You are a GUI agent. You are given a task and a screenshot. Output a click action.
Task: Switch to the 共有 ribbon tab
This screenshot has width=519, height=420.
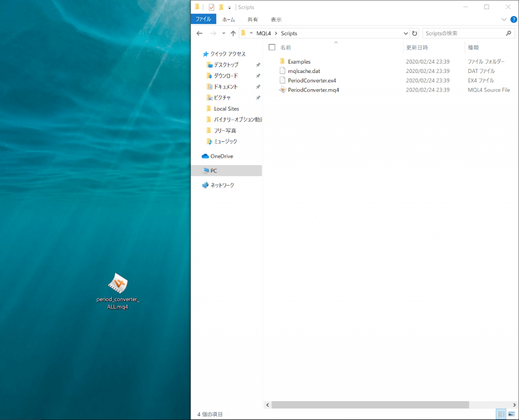pyautogui.click(x=252, y=20)
